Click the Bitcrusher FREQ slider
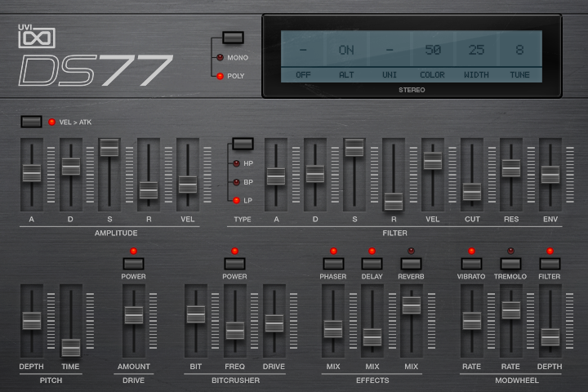The image size is (588, 392). (235, 331)
